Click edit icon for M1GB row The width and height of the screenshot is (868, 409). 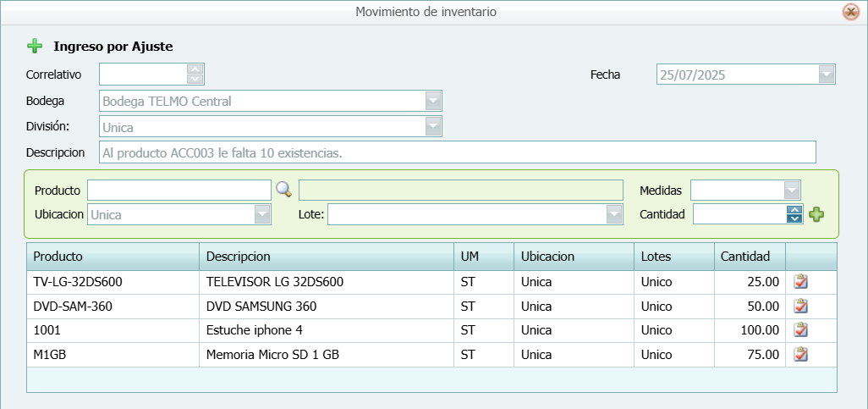[800, 355]
